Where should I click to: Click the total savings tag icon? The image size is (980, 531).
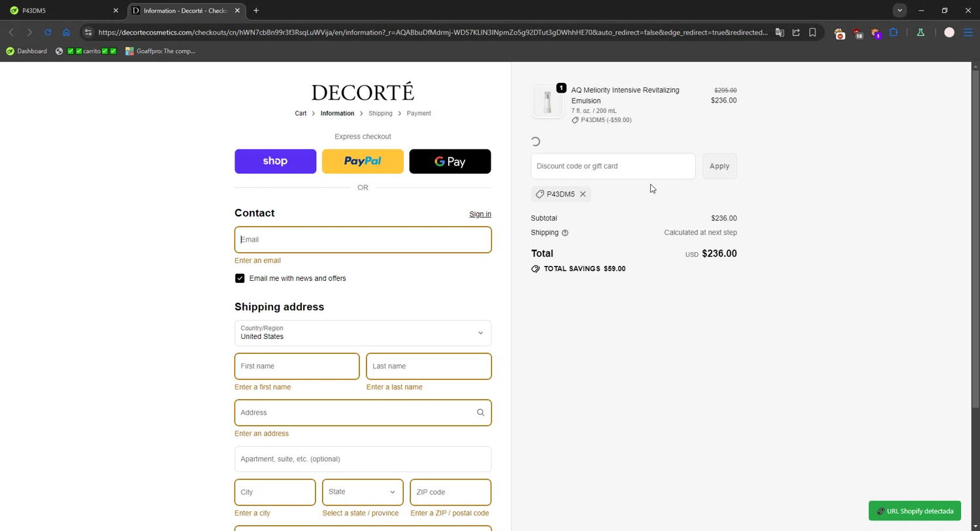click(x=536, y=268)
